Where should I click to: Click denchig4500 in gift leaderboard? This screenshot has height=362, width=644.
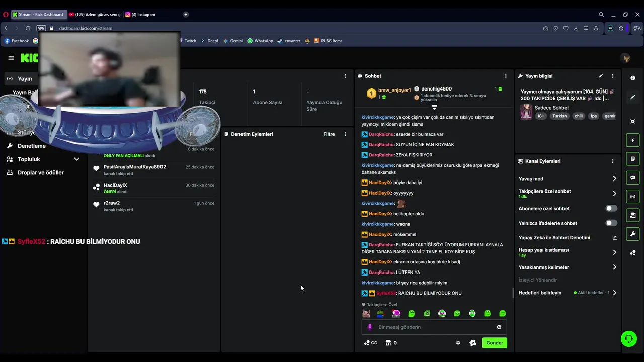[x=436, y=88]
